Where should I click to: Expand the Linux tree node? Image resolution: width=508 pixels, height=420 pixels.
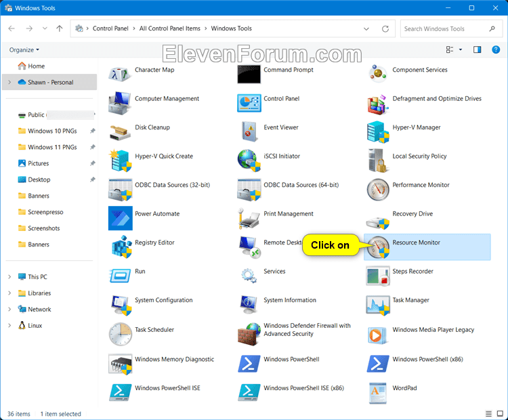(9, 325)
